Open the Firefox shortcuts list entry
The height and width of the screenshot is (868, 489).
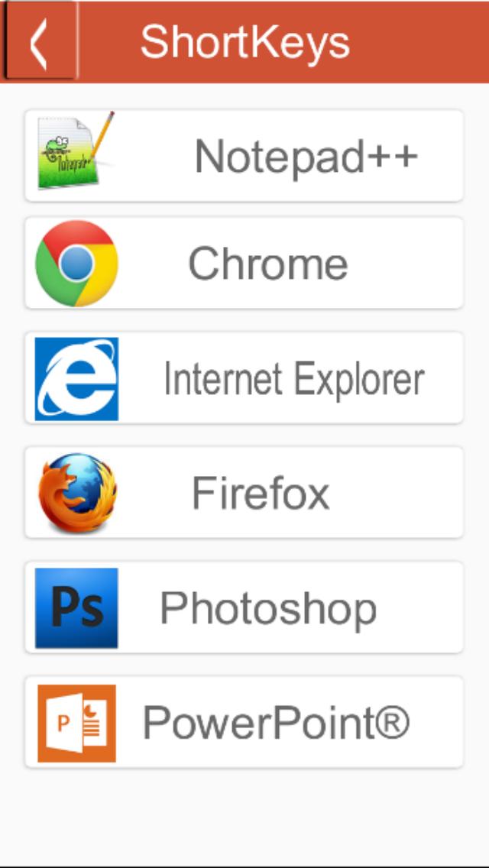[x=244, y=492]
